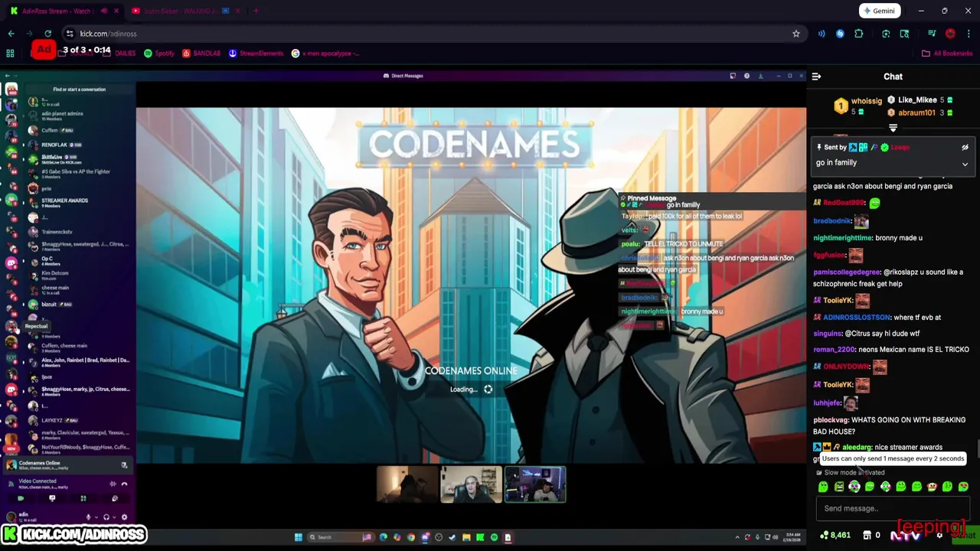Hide the pinned message in chat
The width and height of the screenshot is (980, 551).
965,148
